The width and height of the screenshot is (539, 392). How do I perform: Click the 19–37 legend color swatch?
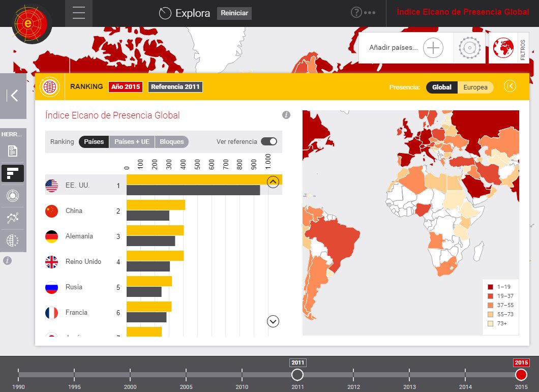(x=491, y=296)
